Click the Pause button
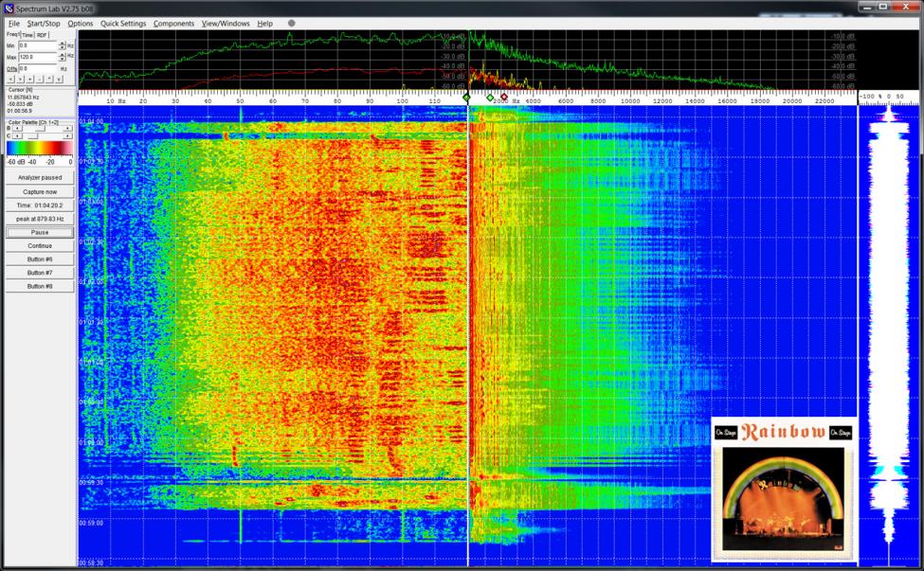 40,233
